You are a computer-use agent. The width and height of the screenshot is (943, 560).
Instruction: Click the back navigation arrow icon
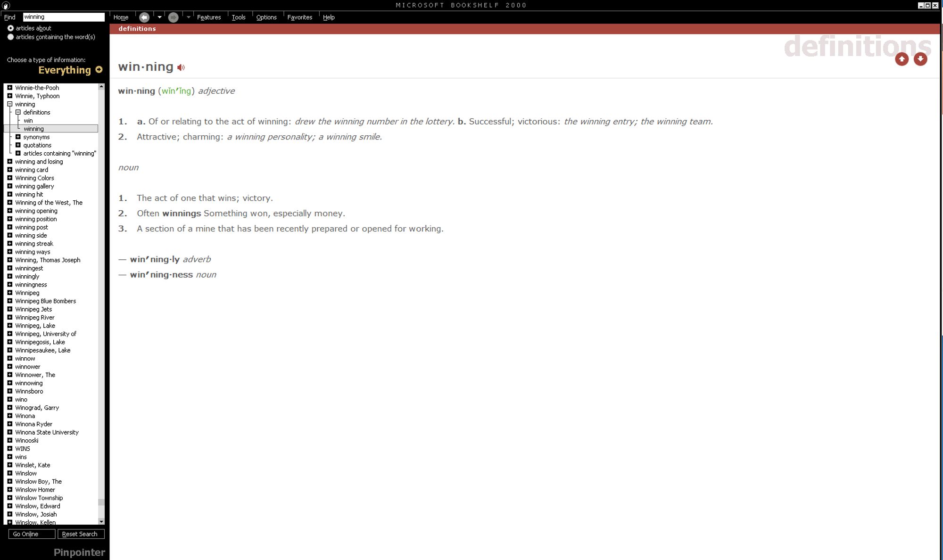pyautogui.click(x=144, y=16)
